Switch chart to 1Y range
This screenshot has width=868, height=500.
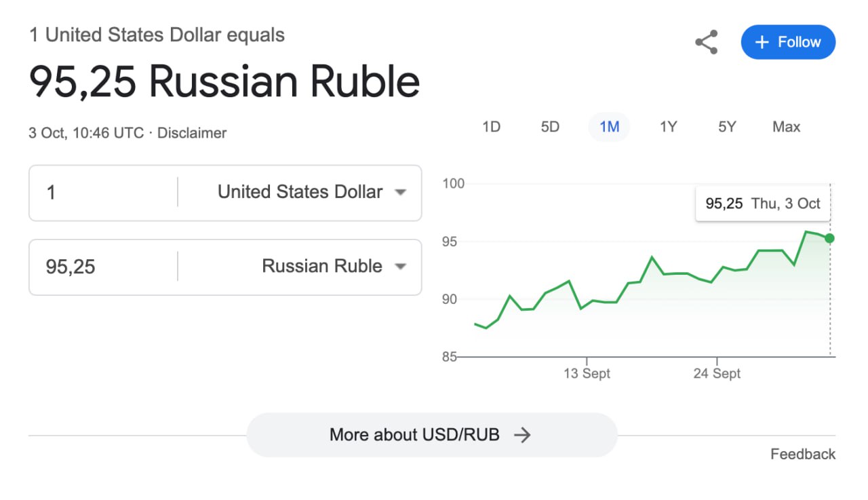668,127
